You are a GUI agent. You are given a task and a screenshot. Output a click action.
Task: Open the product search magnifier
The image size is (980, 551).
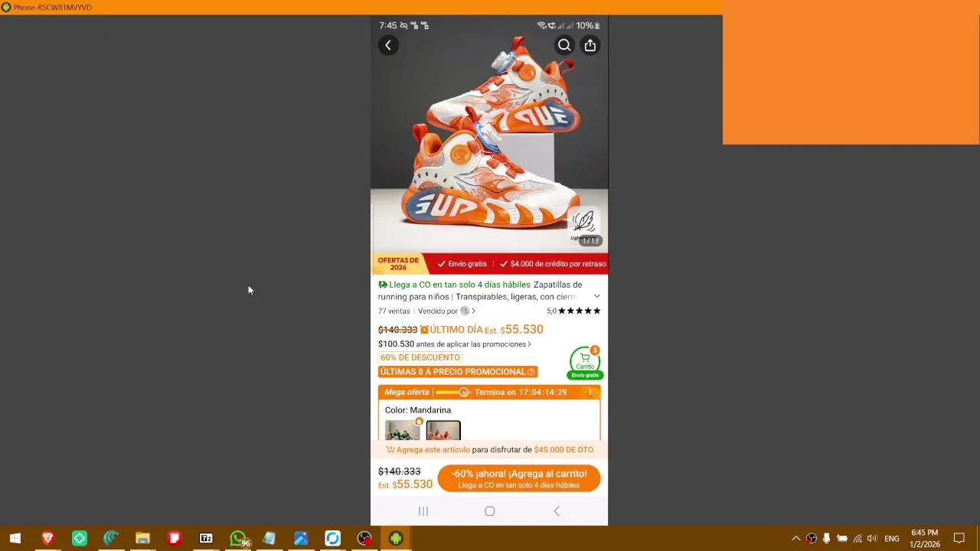[x=564, y=45]
